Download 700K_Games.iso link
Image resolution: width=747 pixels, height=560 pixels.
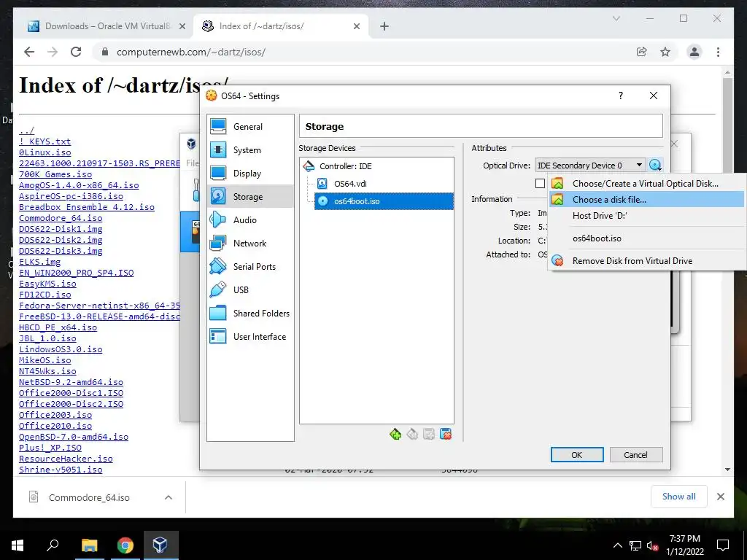click(55, 174)
